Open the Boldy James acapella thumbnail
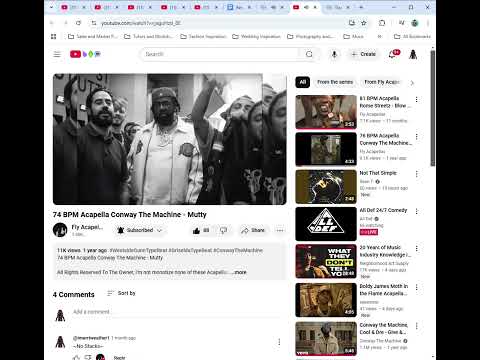 coord(326,300)
